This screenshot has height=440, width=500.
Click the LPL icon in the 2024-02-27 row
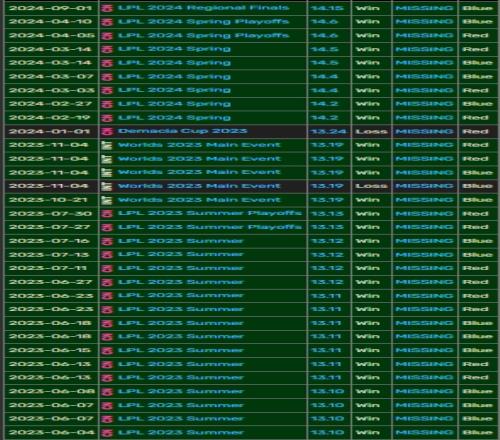(x=107, y=104)
